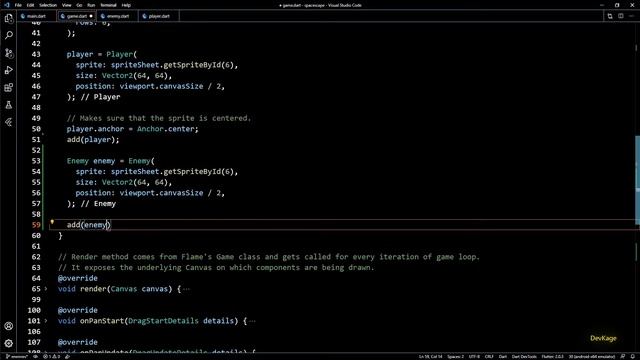Screen dimensions: 640x360
Task: Open the Terminal menu
Action: 108,5
